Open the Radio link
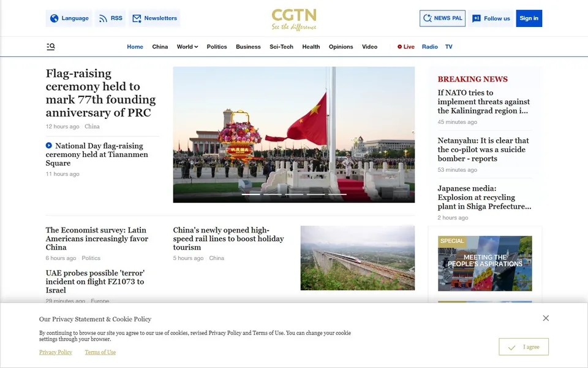 pos(430,47)
